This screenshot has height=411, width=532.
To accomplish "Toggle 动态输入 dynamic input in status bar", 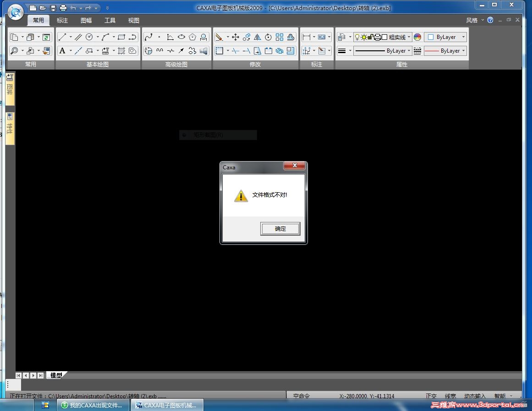I will click(x=475, y=395).
